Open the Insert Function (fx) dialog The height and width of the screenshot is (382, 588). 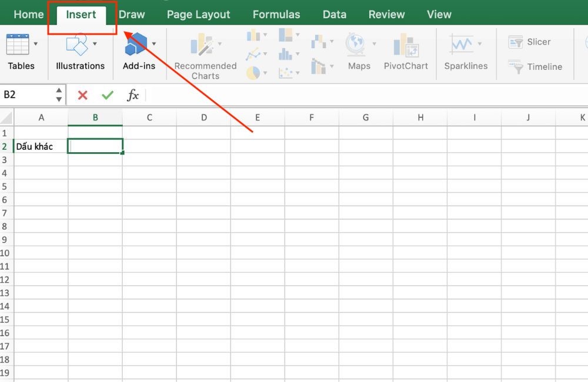pyautogui.click(x=133, y=95)
